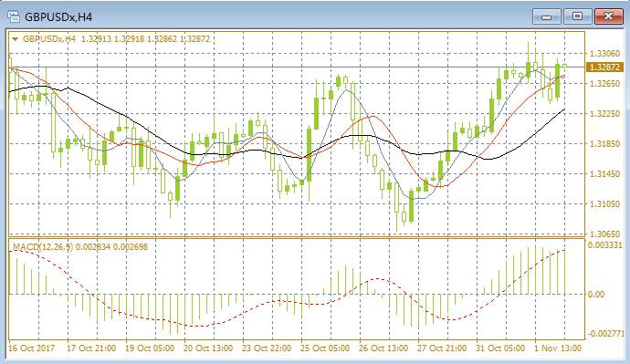Click the GBPUSDx,H4 window title text

pos(58,17)
